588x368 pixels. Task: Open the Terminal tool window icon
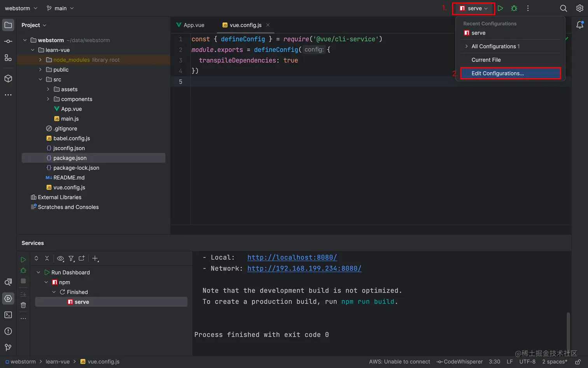click(x=8, y=315)
